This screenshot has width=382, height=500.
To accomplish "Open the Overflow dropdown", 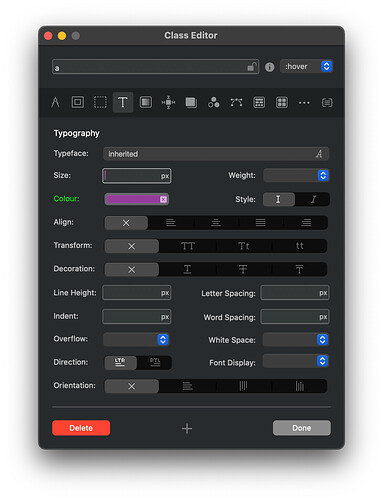I will (136, 339).
